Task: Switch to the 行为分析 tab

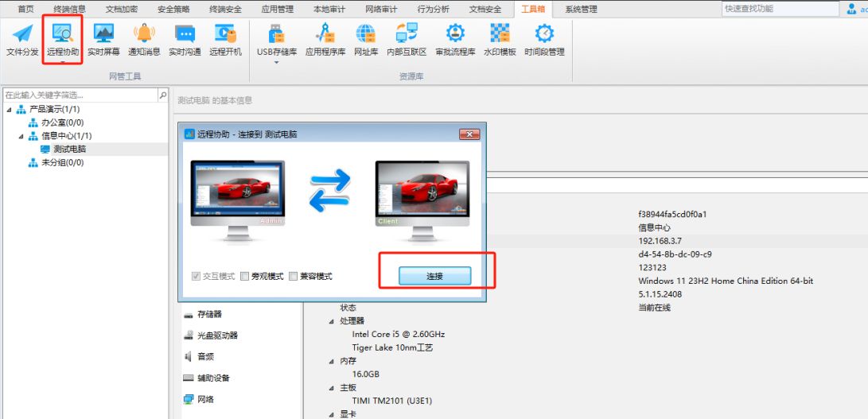Action: click(434, 9)
